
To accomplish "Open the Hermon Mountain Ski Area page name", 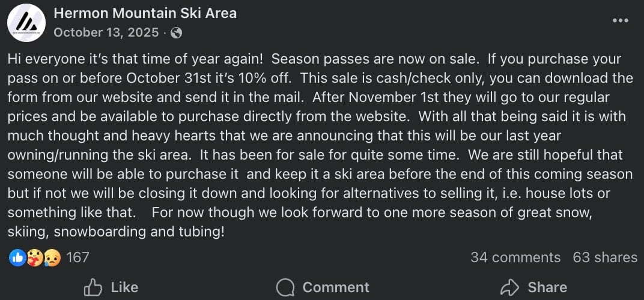I will (145, 13).
